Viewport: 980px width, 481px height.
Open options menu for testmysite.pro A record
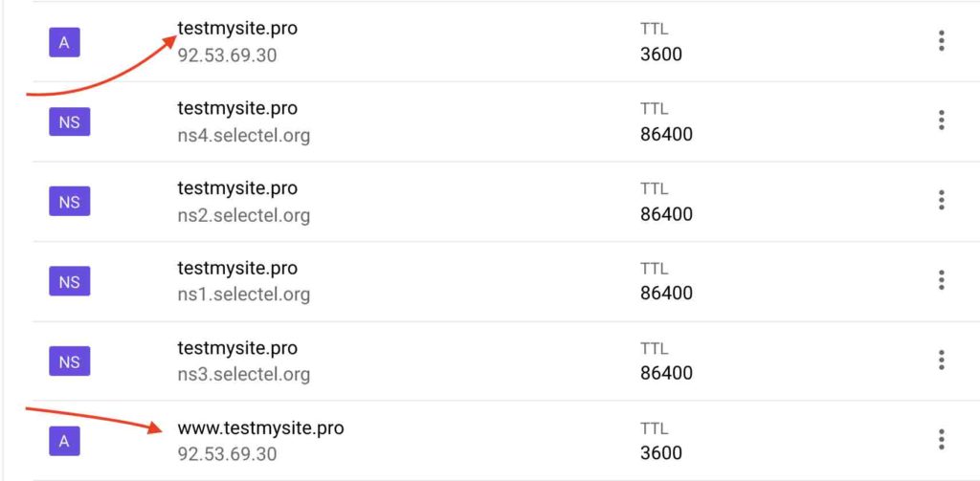[942, 41]
